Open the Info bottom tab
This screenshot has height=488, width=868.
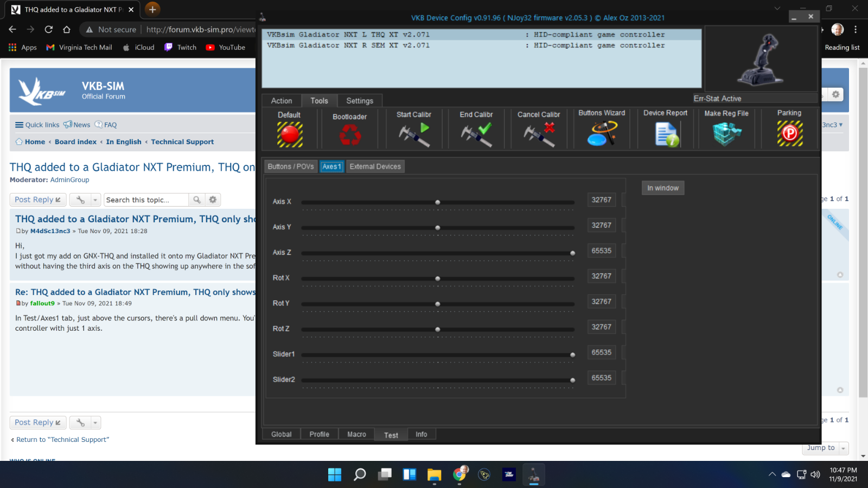(x=422, y=434)
